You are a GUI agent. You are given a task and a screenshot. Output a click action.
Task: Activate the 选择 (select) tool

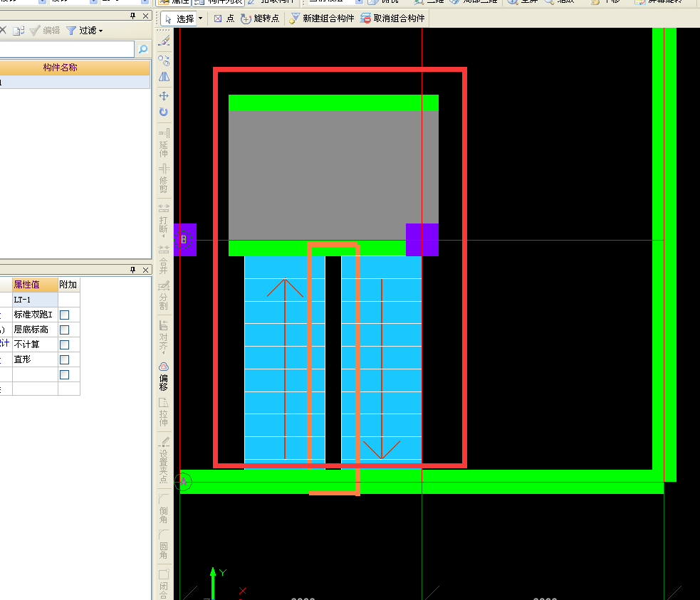tap(179, 19)
